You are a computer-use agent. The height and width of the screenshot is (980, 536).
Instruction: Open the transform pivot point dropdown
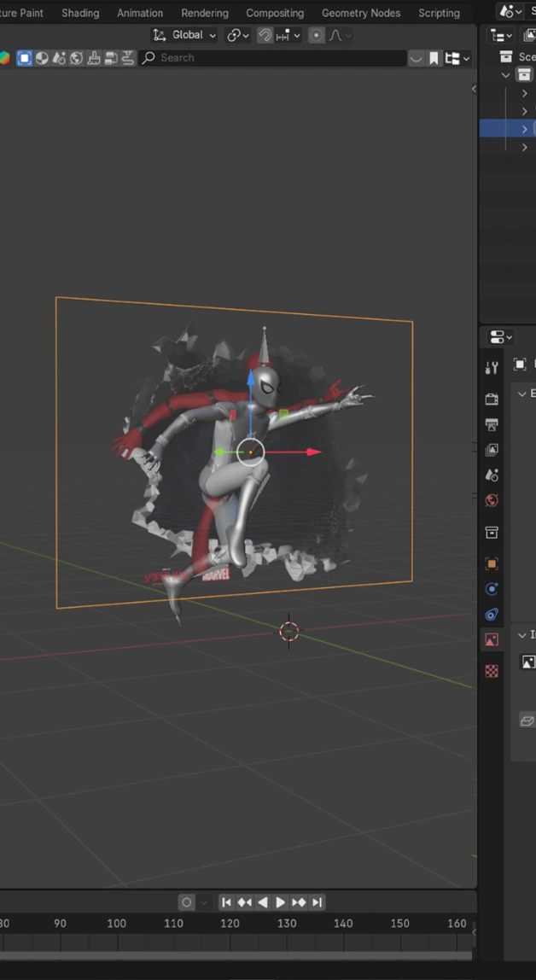tap(238, 35)
